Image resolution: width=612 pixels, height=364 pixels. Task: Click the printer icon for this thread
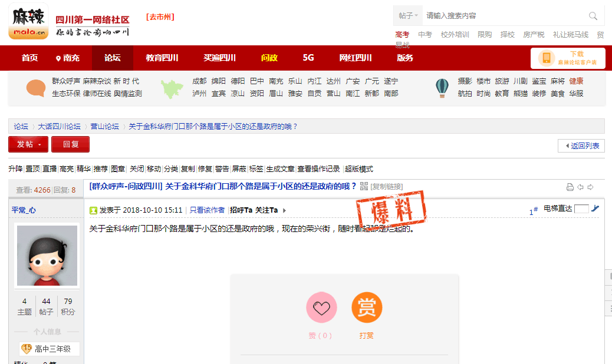click(570, 187)
